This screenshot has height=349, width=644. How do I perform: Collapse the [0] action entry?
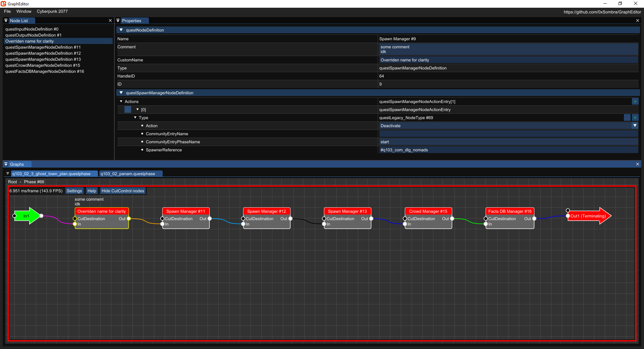[x=138, y=109]
